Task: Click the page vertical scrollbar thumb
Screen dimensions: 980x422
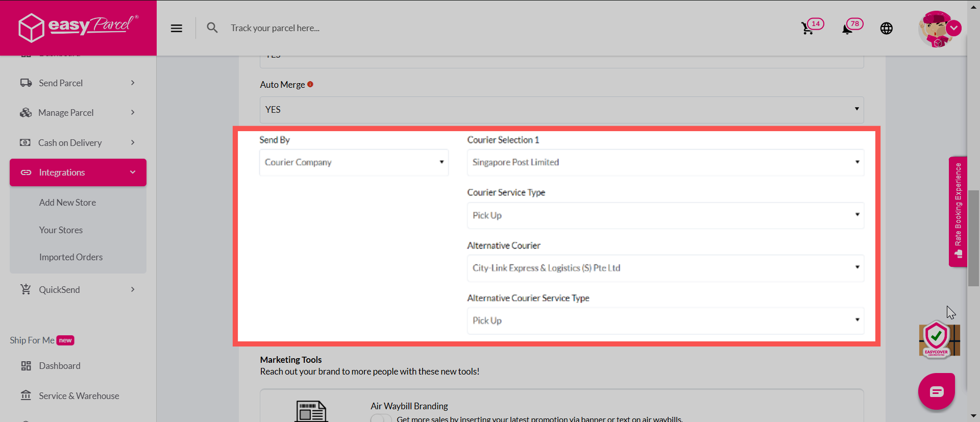Action: pos(974,238)
